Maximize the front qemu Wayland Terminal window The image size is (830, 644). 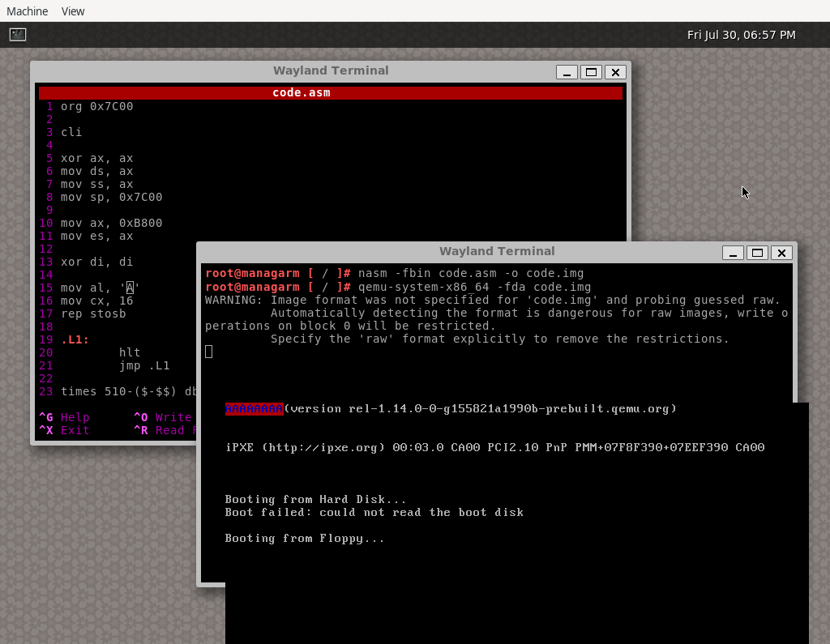(x=757, y=253)
